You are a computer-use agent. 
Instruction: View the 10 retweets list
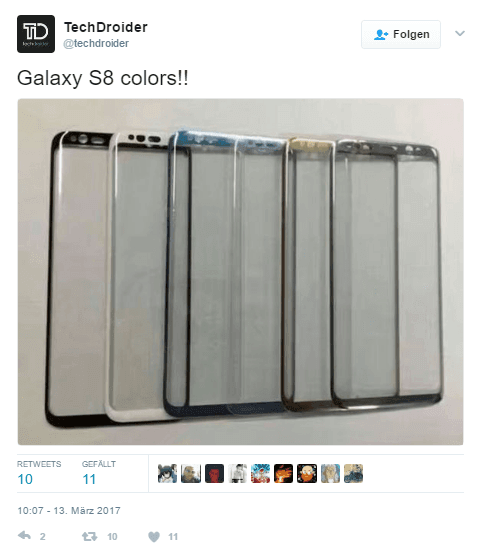click(x=39, y=473)
